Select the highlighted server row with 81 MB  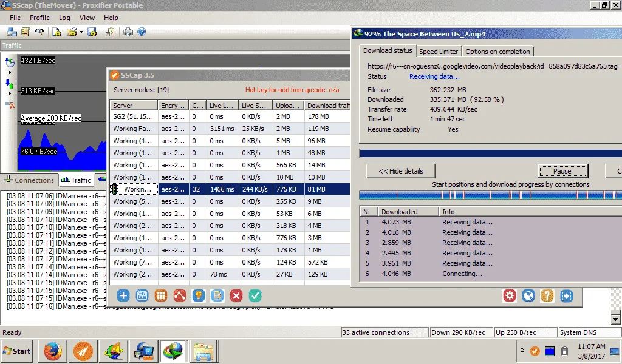[230, 189]
